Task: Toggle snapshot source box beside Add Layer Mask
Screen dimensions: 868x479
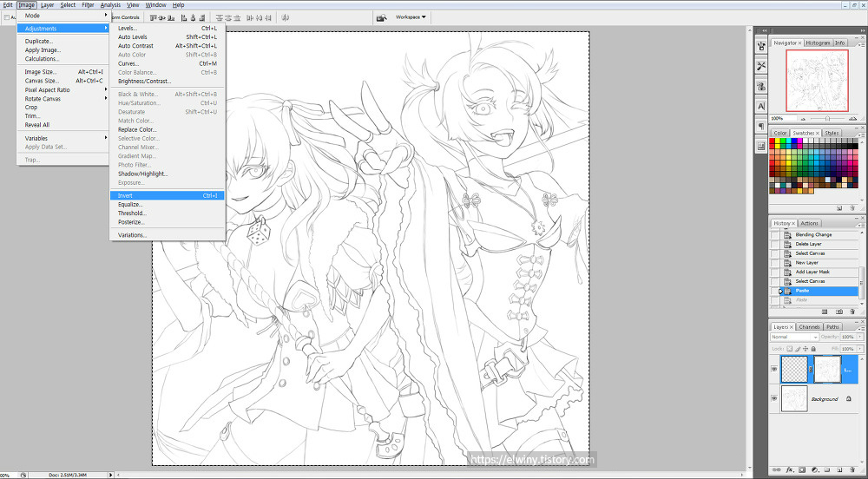Action: tap(774, 272)
